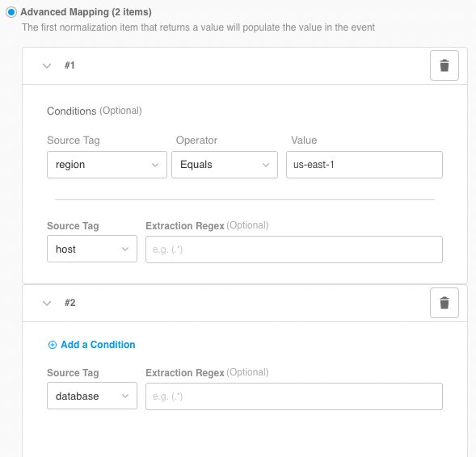
Task: Click the #1 item header label
Action: [x=70, y=65]
